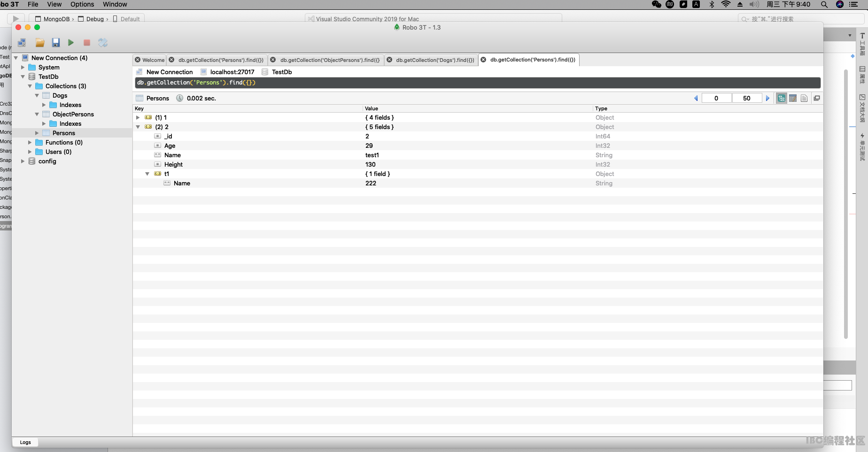Screen dimensions: 868x452
Task: Click the Connect toolbar icon
Action: tap(22, 43)
